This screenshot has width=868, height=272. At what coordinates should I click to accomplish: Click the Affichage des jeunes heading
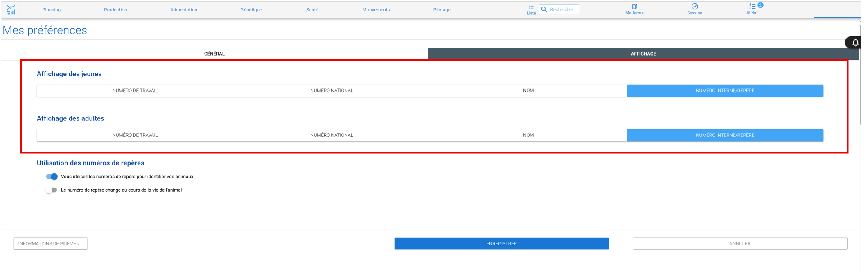[x=70, y=75]
